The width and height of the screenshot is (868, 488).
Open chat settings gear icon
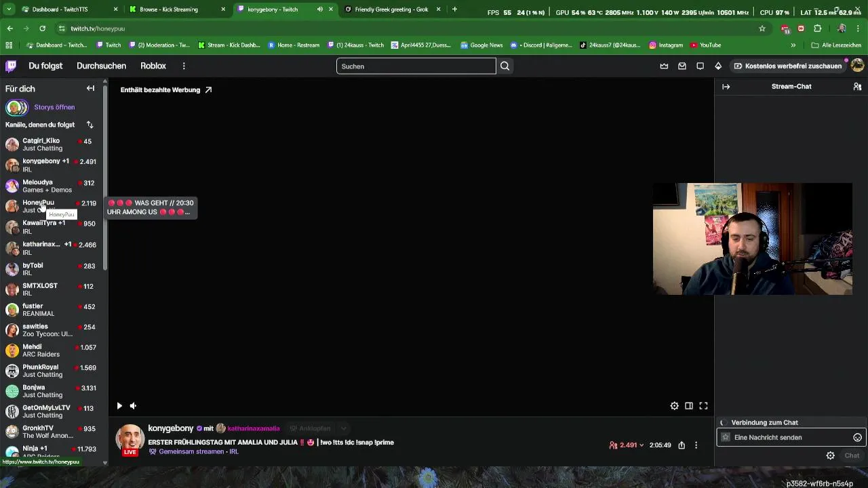pyautogui.click(x=830, y=455)
